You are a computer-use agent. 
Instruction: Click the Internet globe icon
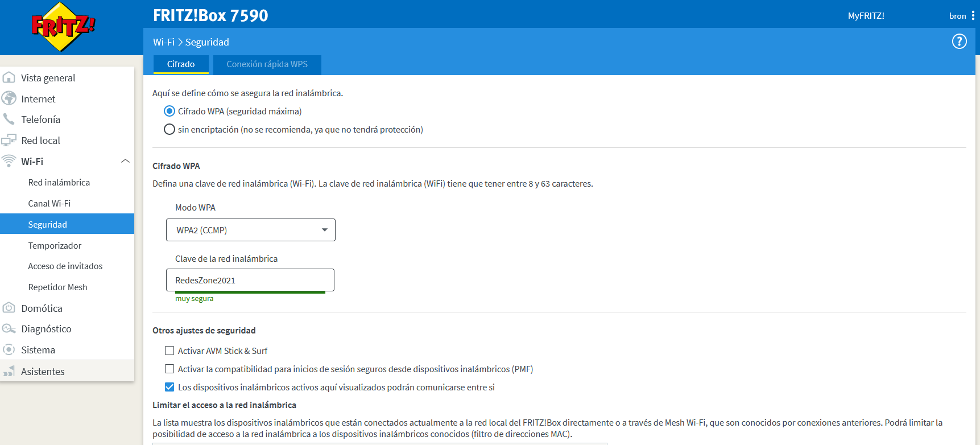click(9, 98)
